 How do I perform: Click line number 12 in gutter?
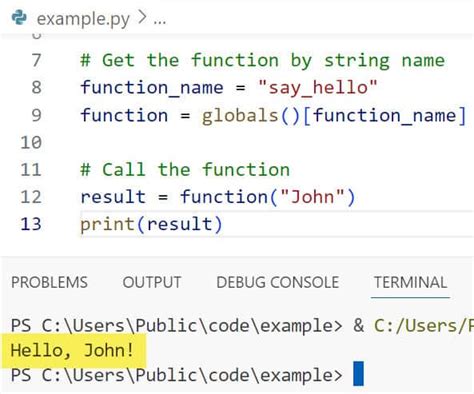[31, 197]
